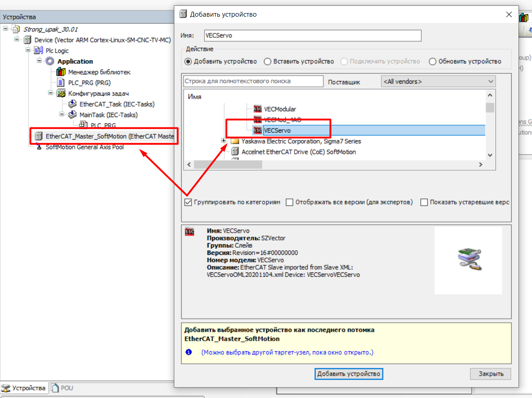Click the PLC_PRG call icon under MainTask
532x398 pixels.
point(83,125)
